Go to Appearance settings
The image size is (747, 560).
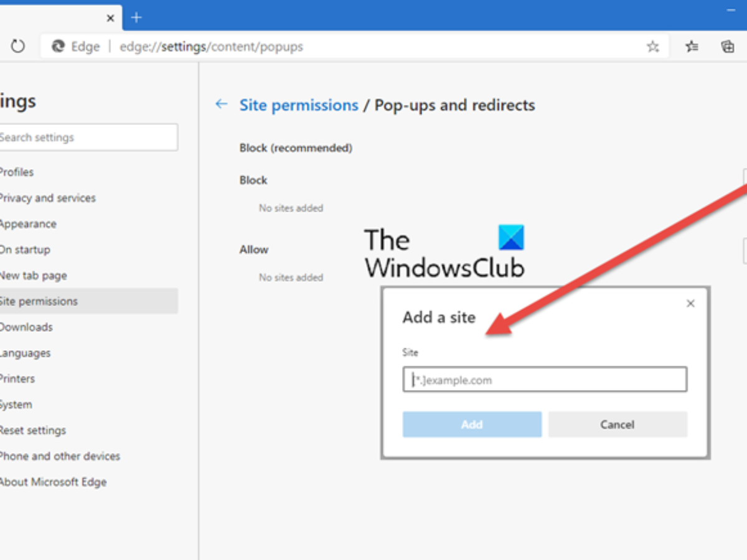pos(28,224)
